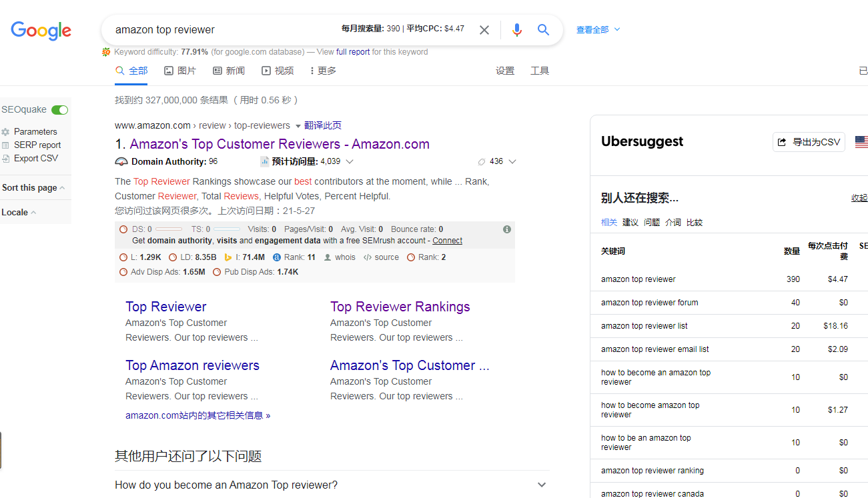Click the LD: 8.35B circle icon
This screenshot has width=868, height=498.
173,257
